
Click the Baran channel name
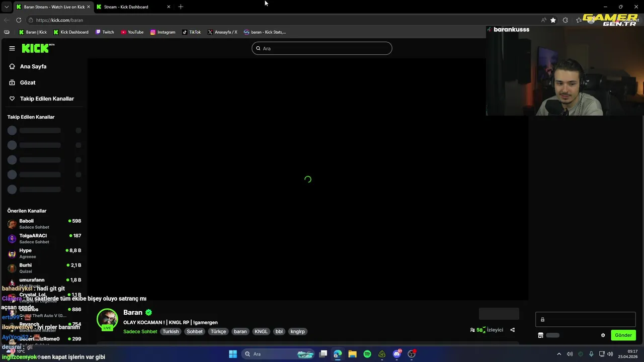133,312
